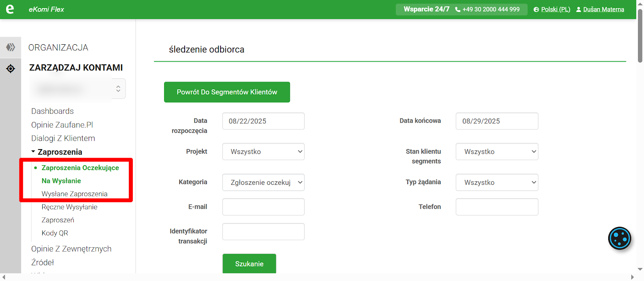This screenshot has height=281, width=644.
Task: Expand the Kategoria dropdown
Action: coord(263,183)
